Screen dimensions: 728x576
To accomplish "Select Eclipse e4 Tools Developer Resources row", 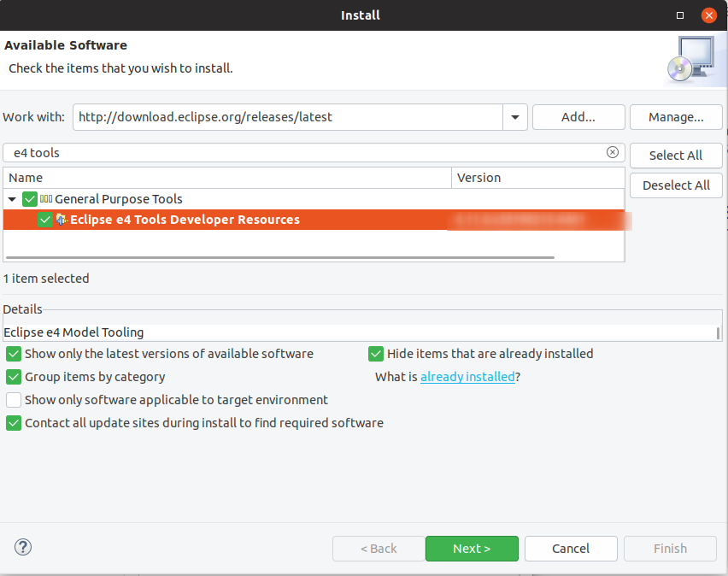I will coord(314,220).
